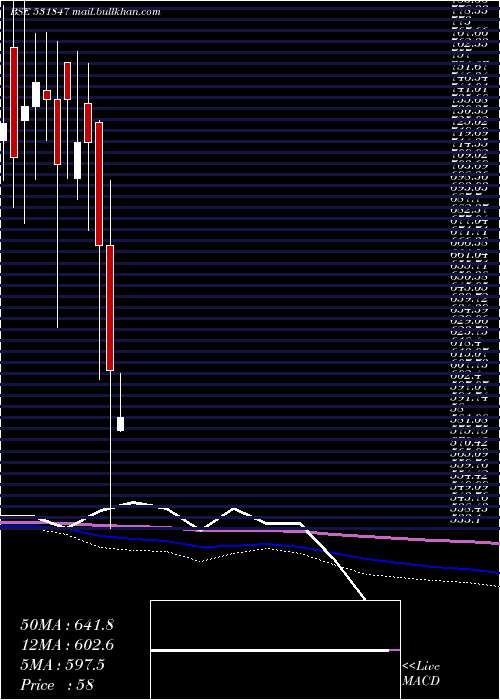This screenshot has height=700, width=500.
Task: Click the 570.42 price axis label
Action: (470, 443)
